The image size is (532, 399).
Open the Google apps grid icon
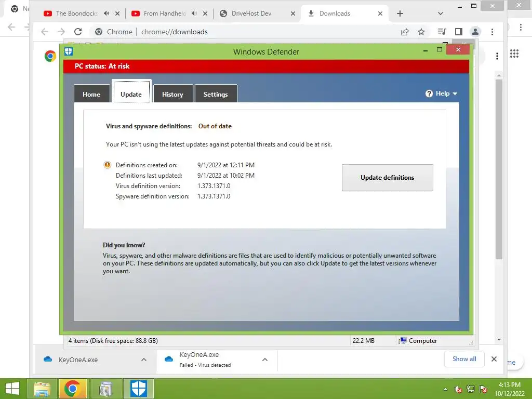[x=514, y=54]
